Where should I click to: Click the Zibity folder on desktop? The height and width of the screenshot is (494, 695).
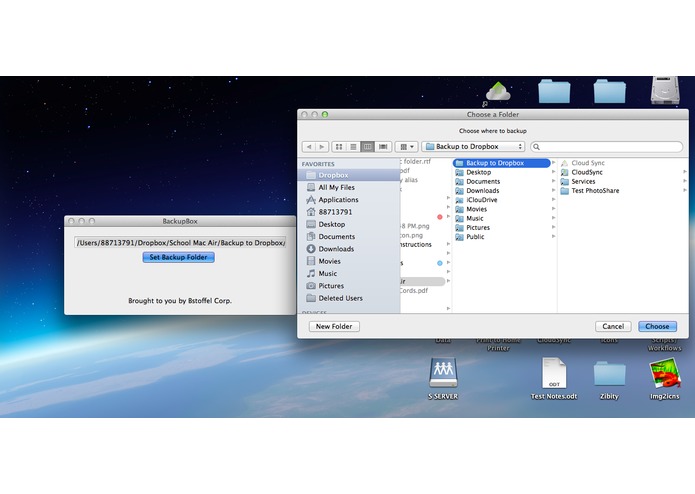pos(609,380)
